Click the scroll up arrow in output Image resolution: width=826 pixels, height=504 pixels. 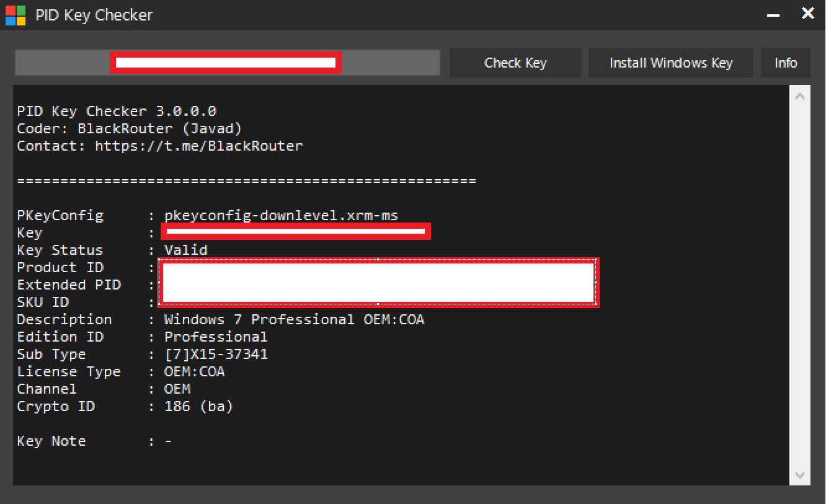[x=800, y=97]
